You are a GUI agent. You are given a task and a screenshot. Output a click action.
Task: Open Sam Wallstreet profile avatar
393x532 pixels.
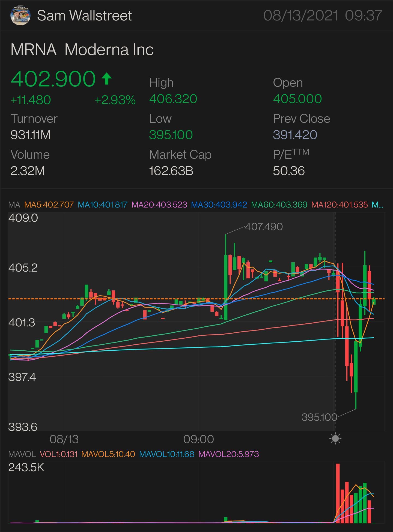20,16
